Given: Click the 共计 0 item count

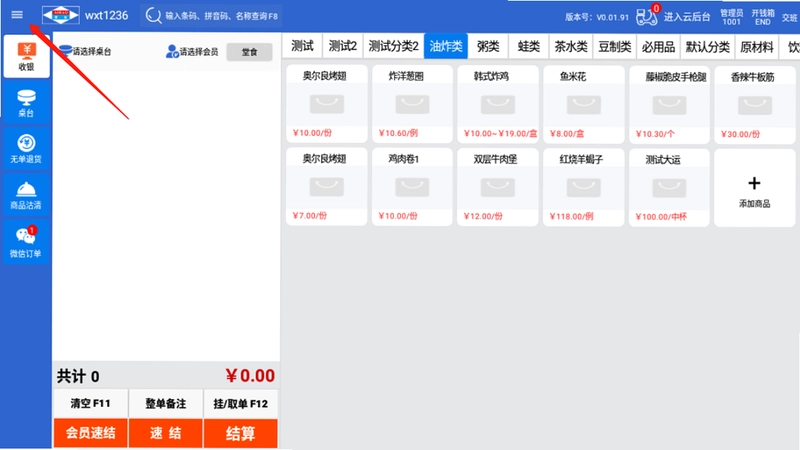Looking at the screenshot, I should pos(78,377).
